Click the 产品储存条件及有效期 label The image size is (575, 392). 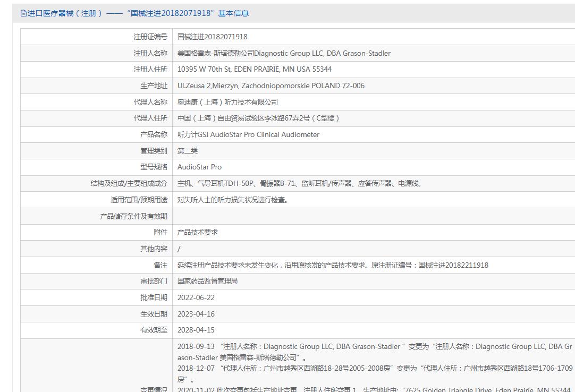(133, 216)
